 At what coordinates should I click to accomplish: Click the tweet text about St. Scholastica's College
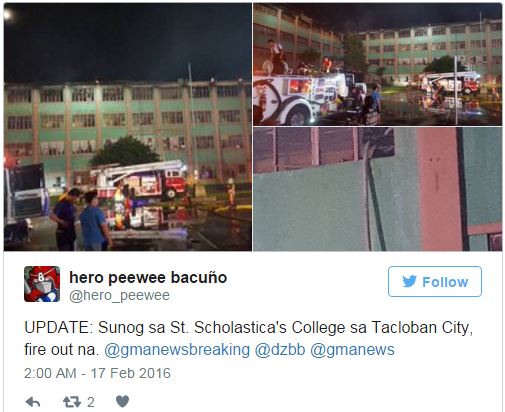point(249,338)
